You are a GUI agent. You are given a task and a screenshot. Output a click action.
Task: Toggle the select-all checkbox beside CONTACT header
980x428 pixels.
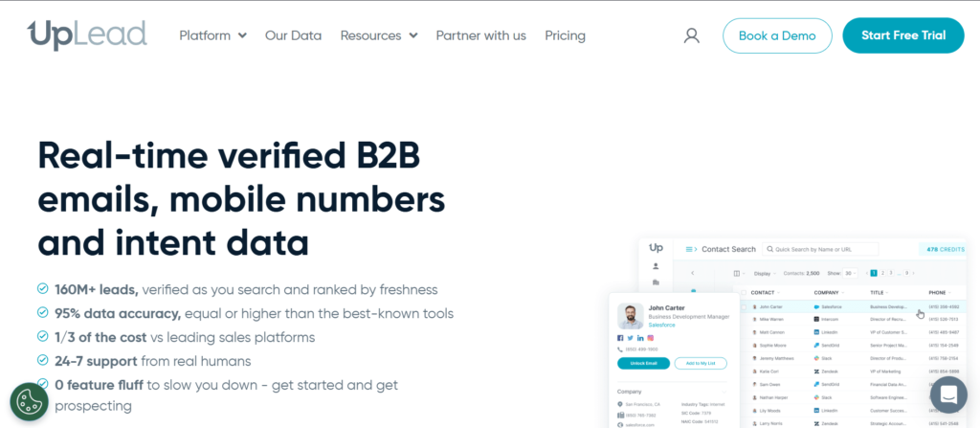[744, 292]
